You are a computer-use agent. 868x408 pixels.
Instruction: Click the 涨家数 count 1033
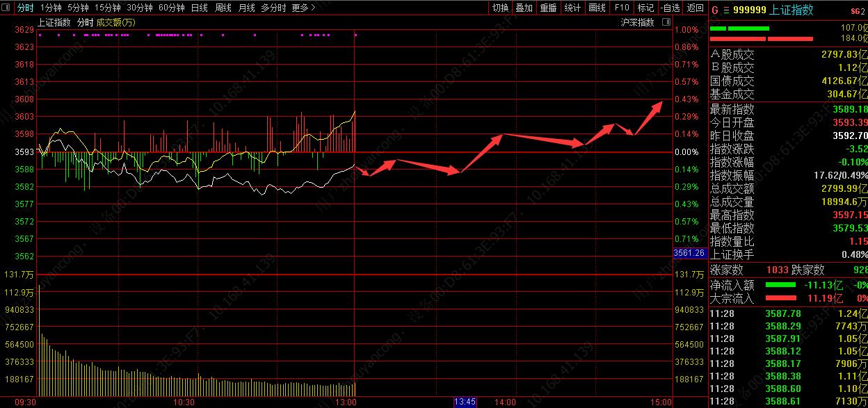click(777, 270)
